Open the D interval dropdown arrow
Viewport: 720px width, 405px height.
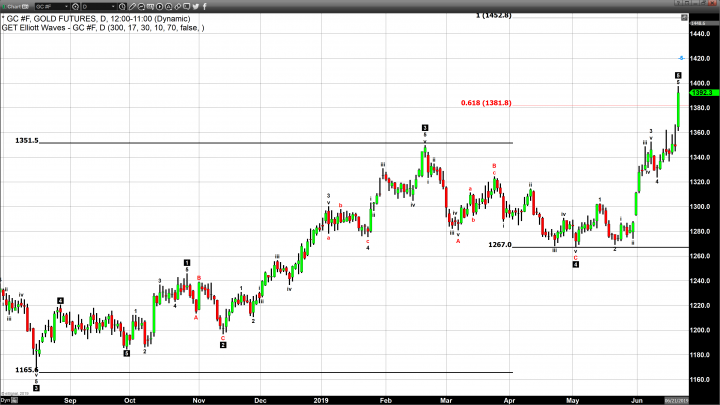tap(113, 6)
